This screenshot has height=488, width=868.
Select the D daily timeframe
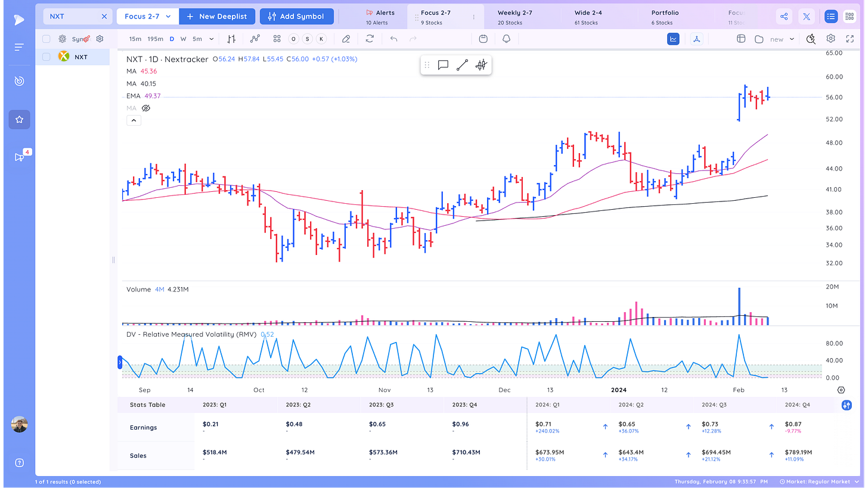pos(172,39)
